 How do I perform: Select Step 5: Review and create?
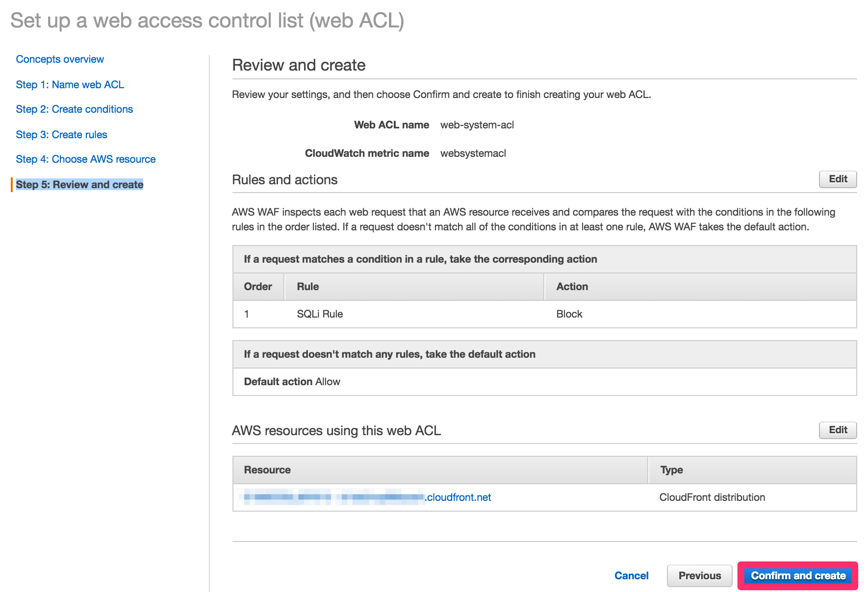(x=79, y=184)
